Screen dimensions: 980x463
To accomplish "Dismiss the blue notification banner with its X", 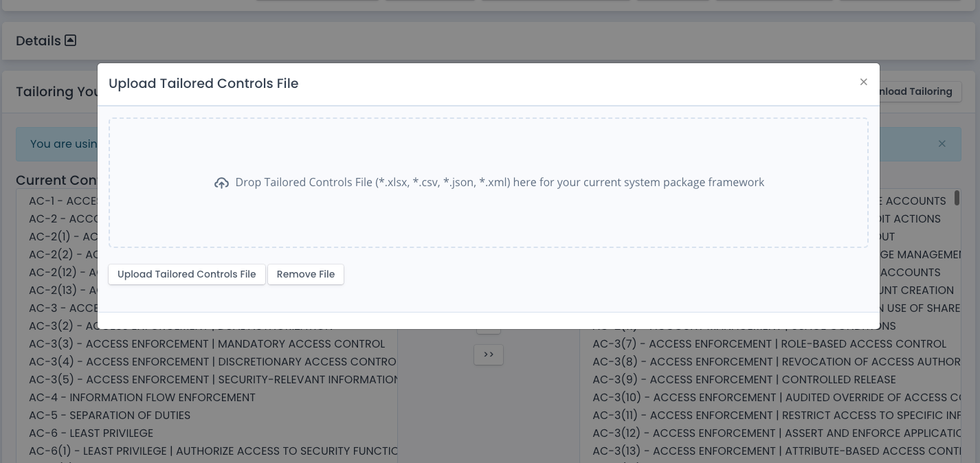I will [x=942, y=144].
